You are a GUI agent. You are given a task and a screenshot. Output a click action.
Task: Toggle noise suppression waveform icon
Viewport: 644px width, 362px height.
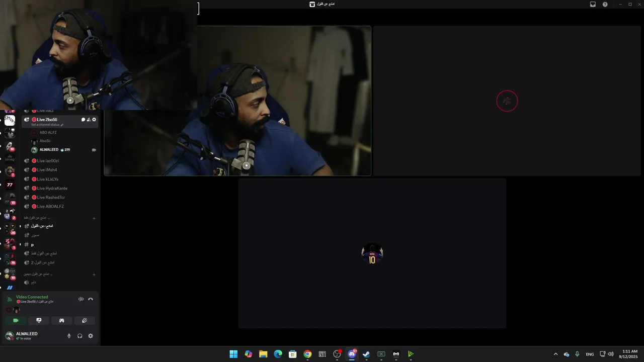[81, 299]
